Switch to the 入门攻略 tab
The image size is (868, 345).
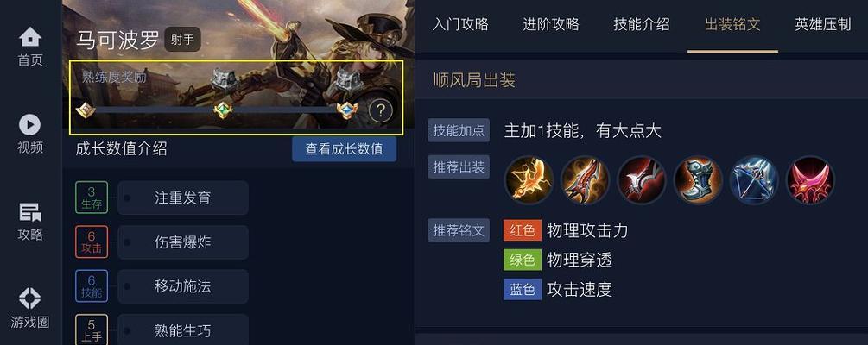coord(460,24)
